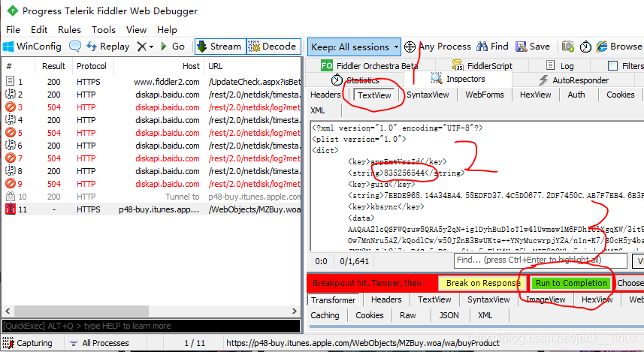Viewport: 644px width, 352px height.
Task: Select request TextView inspector tab
Action: 374,95
